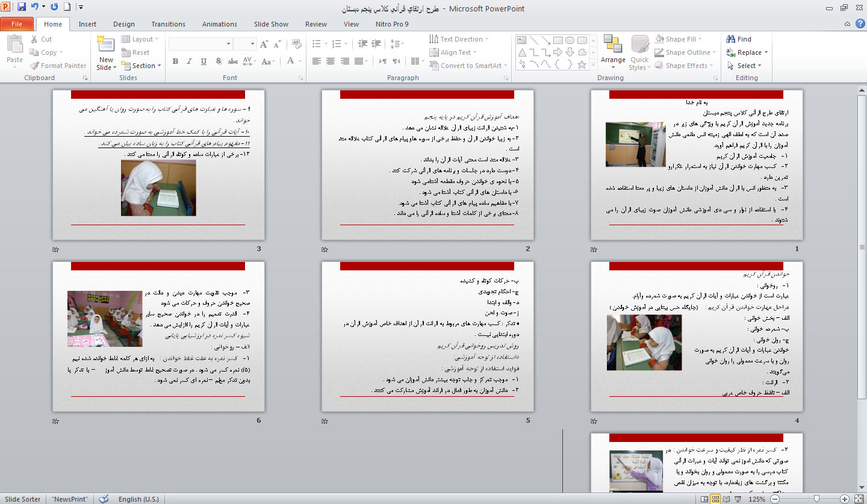Image resolution: width=867 pixels, height=504 pixels.
Task: Switch to the Slide Show tab
Action: [271, 24]
